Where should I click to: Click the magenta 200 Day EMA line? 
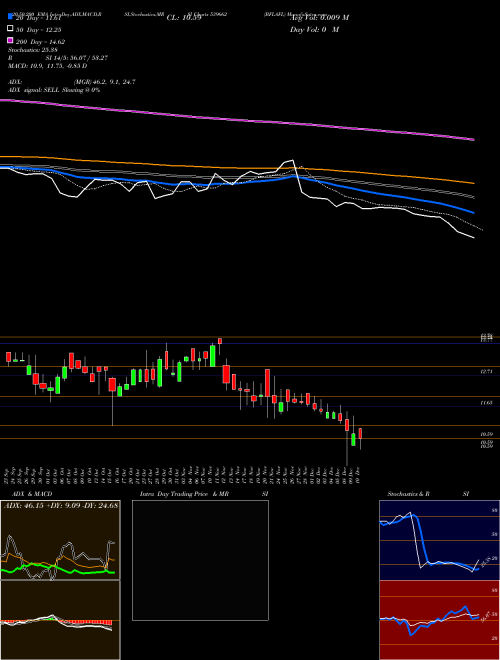pyautogui.click(x=236, y=119)
